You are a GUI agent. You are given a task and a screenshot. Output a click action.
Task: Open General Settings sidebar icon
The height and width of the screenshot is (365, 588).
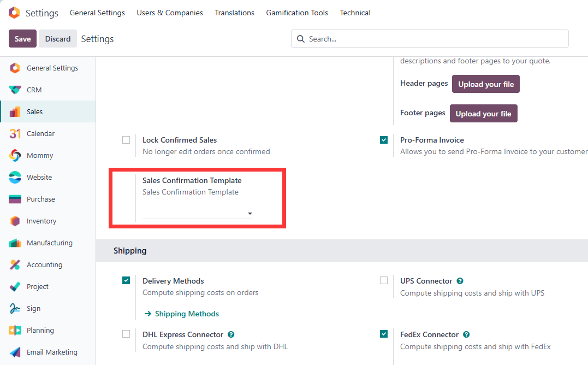(15, 68)
